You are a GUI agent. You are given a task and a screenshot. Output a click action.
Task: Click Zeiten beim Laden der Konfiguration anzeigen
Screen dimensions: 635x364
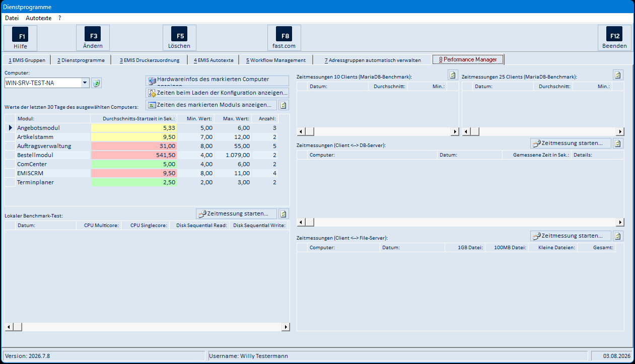217,93
